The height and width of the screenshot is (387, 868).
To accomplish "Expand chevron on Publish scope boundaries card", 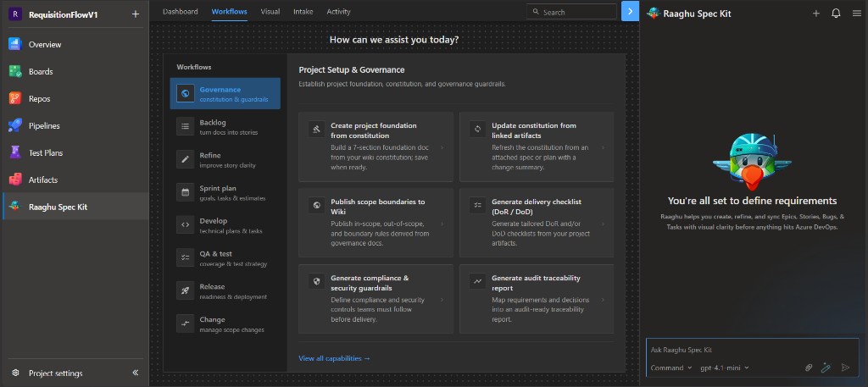I will pos(442,224).
